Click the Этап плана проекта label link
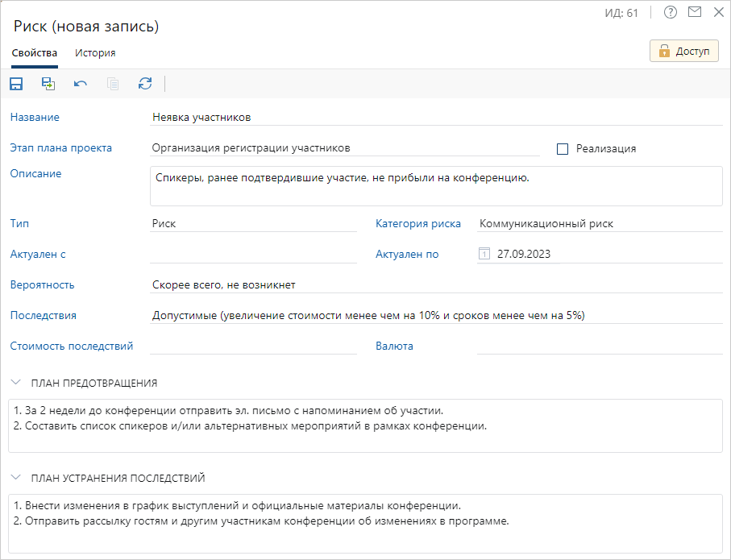Image resolution: width=731 pixels, height=560 pixels. tap(61, 147)
